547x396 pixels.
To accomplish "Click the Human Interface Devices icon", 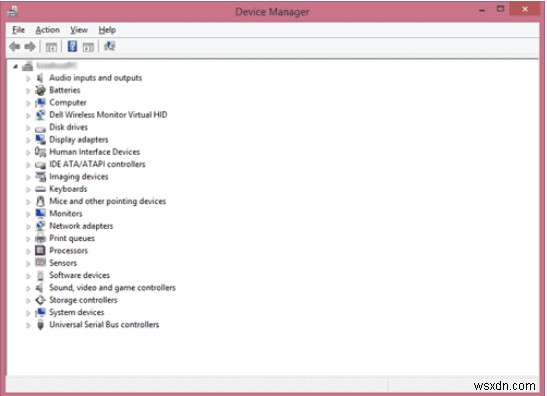I will (x=40, y=152).
